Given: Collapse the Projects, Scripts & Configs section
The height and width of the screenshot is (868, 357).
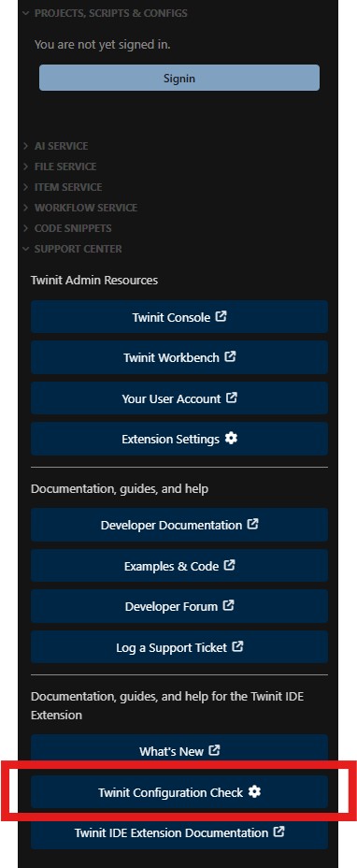Looking at the screenshot, I should point(105,13).
